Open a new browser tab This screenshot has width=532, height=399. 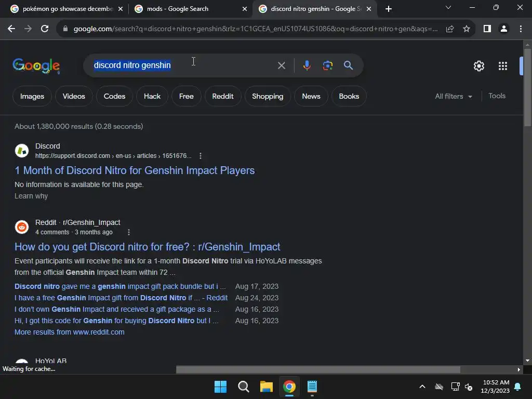389,9
